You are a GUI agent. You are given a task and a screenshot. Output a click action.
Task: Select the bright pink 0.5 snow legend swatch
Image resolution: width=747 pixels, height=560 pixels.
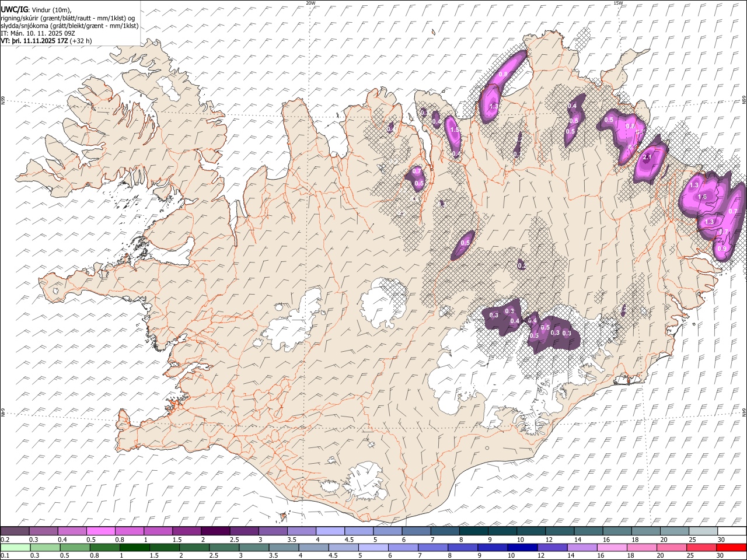coord(100,531)
